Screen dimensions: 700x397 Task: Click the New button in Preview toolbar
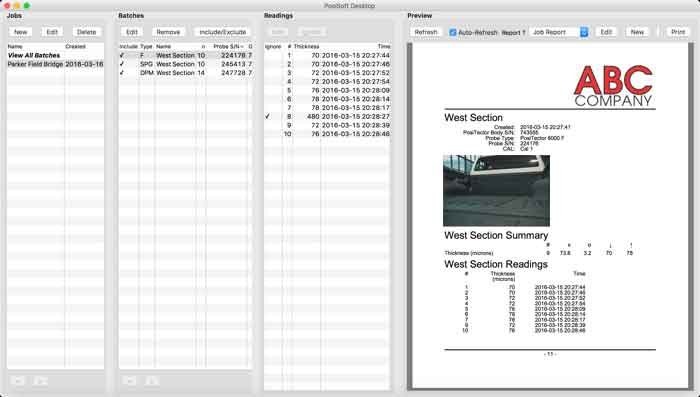coord(637,32)
